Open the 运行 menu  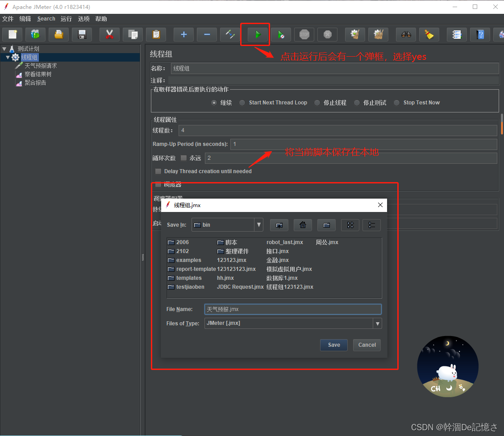point(66,19)
